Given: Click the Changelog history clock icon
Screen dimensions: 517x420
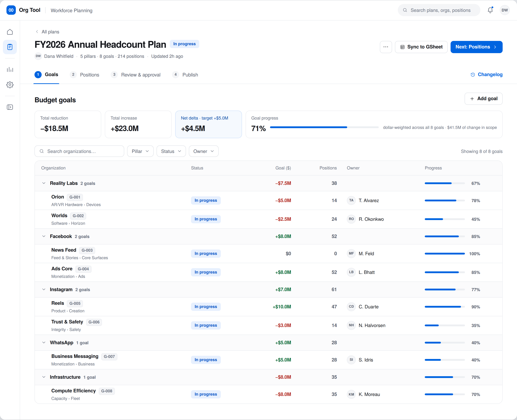Looking at the screenshot, I should pos(473,74).
